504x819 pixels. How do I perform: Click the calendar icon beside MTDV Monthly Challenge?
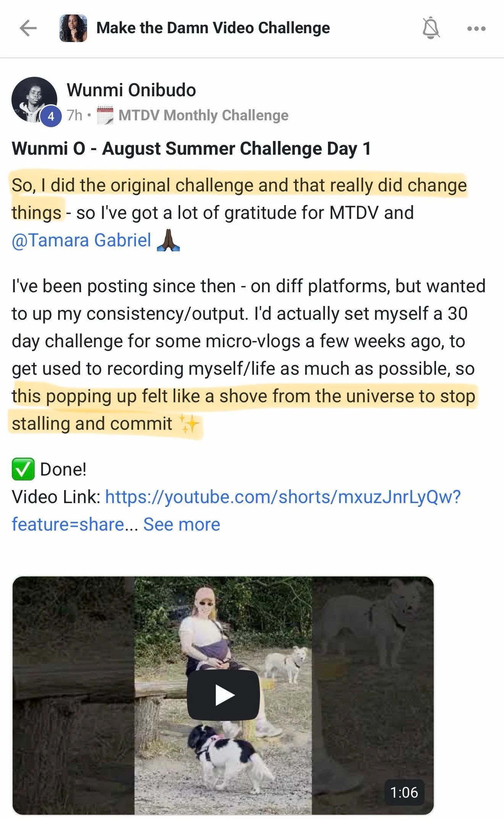[105, 115]
